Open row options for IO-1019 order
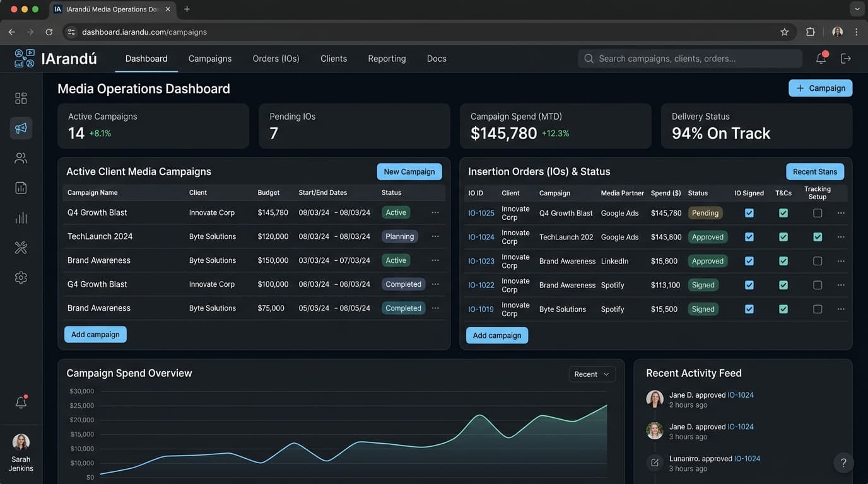This screenshot has height=484, width=868. click(x=841, y=309)
